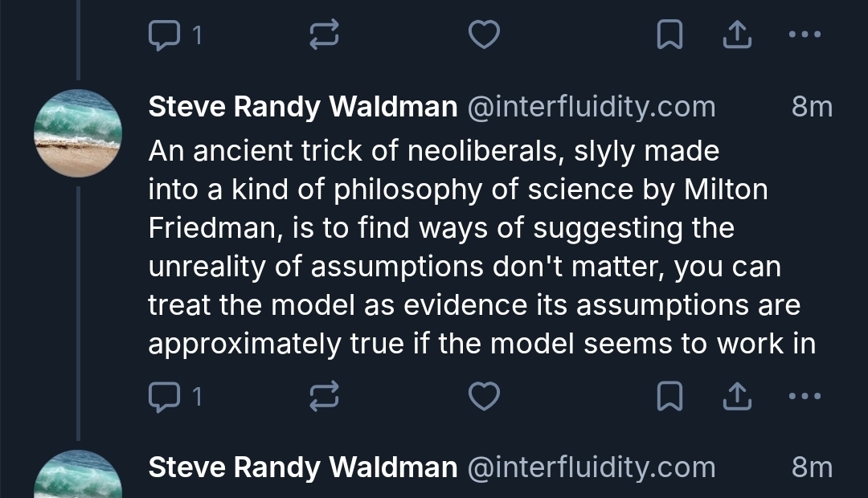Repost the Milton Friedman post
Viewport: 868px width, 498px height.
click(324, 395)
